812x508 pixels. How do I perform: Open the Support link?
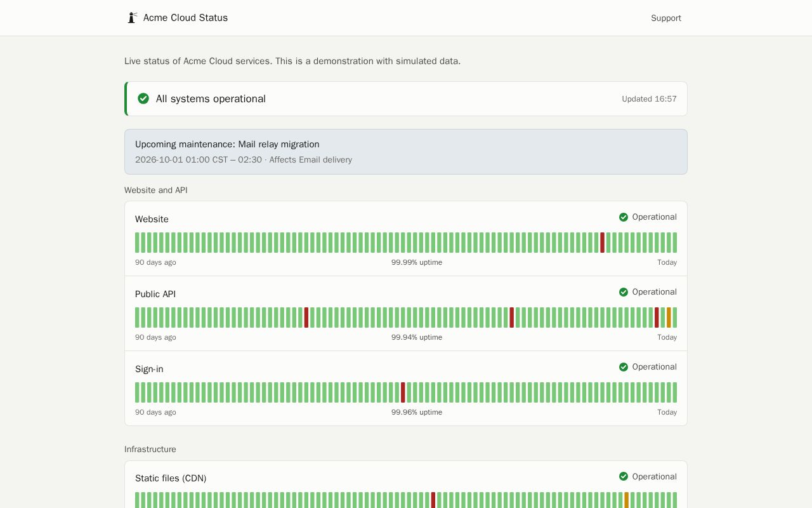point(666,18)
